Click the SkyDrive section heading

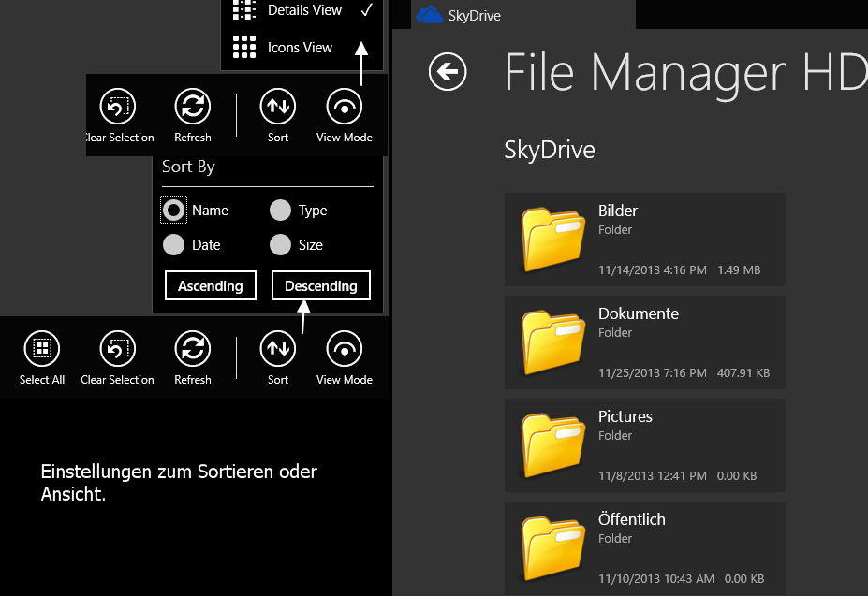[550, 150]
